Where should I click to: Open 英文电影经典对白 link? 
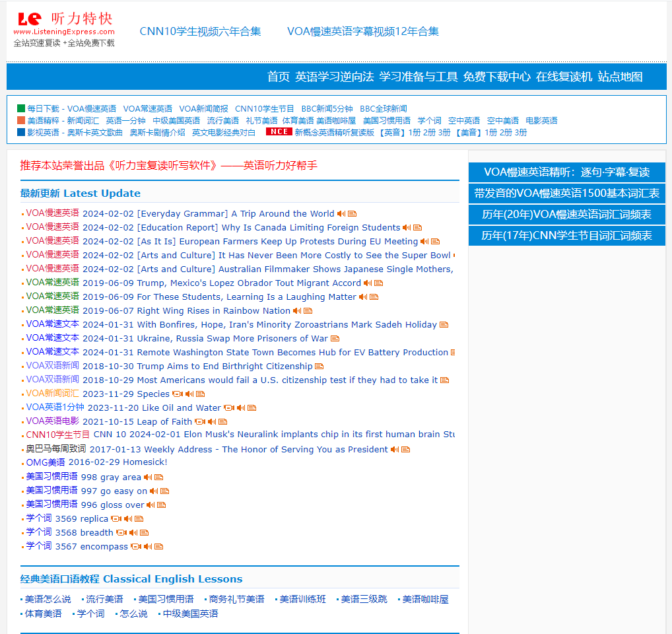[224, 133]
